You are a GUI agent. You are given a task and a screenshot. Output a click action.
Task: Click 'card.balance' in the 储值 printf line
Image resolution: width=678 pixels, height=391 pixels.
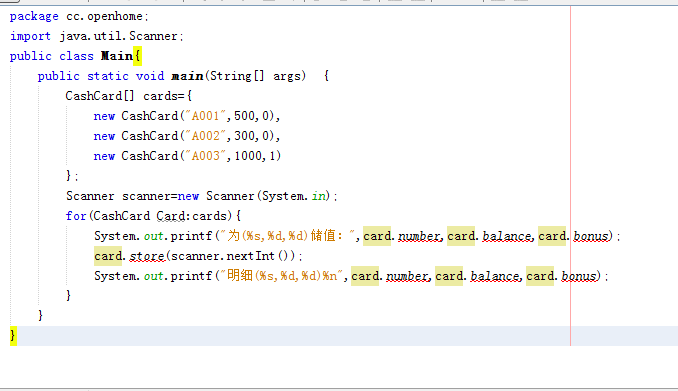(x=490, y=236)
